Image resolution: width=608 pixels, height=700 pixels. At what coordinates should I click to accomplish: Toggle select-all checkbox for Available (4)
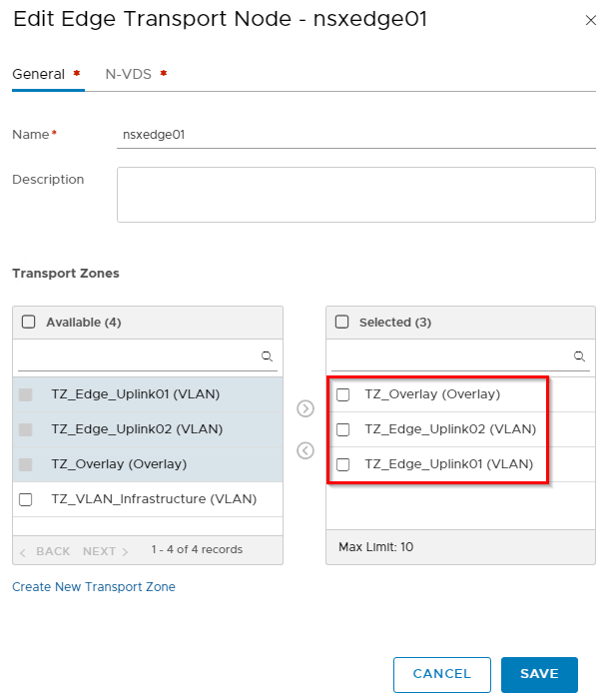28,322
